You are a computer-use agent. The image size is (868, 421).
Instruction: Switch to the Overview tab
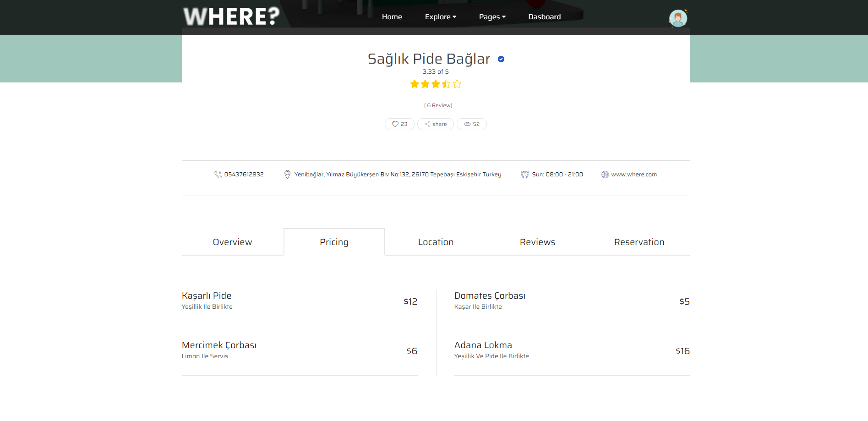[233, 242]
